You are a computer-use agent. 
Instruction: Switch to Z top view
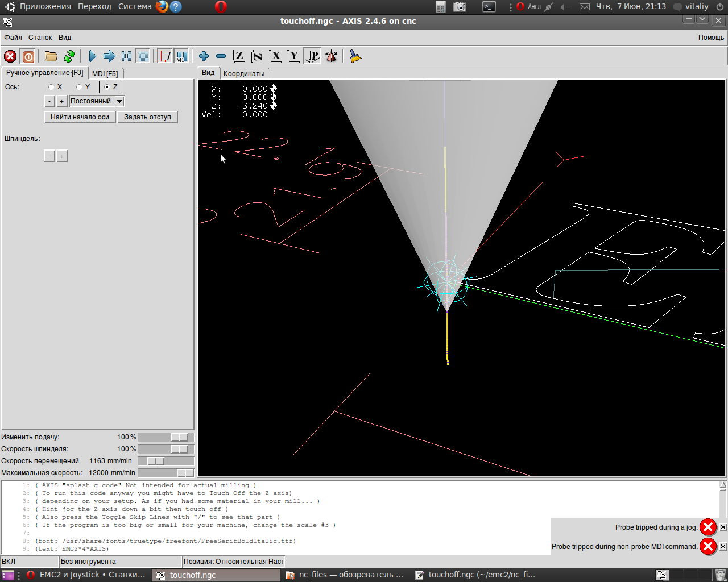pyautogui.click(x=239, y=56)
